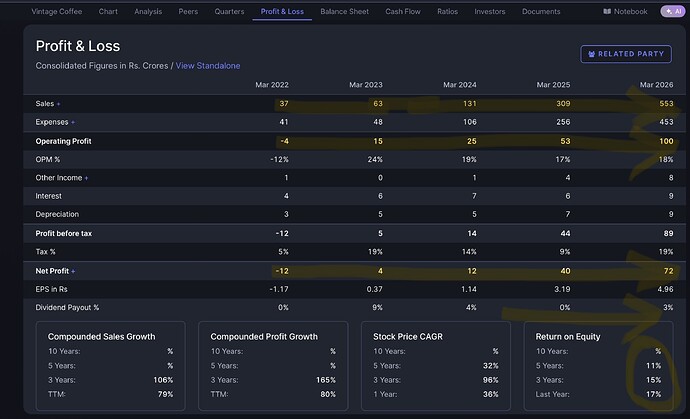Screen dimensions: 690x419
Task: Switch to the Balance Sheet tab
Action: (345, 11)
